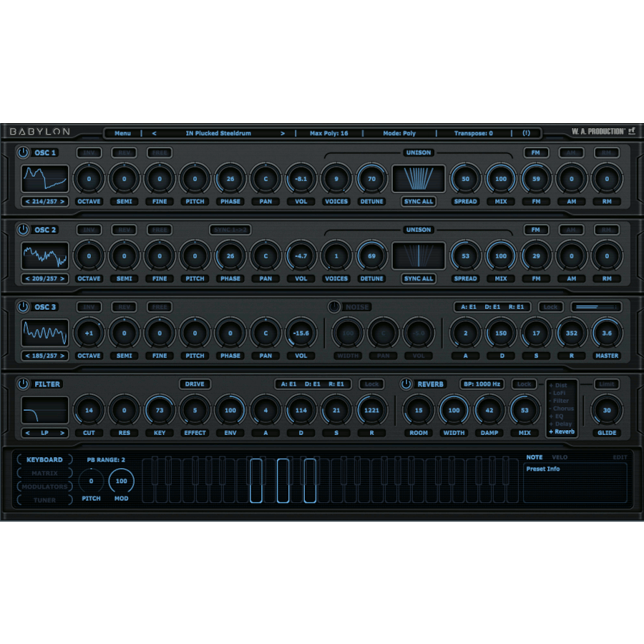Select next OSC 1 waveform after 214/257

[x=62, y=202]
